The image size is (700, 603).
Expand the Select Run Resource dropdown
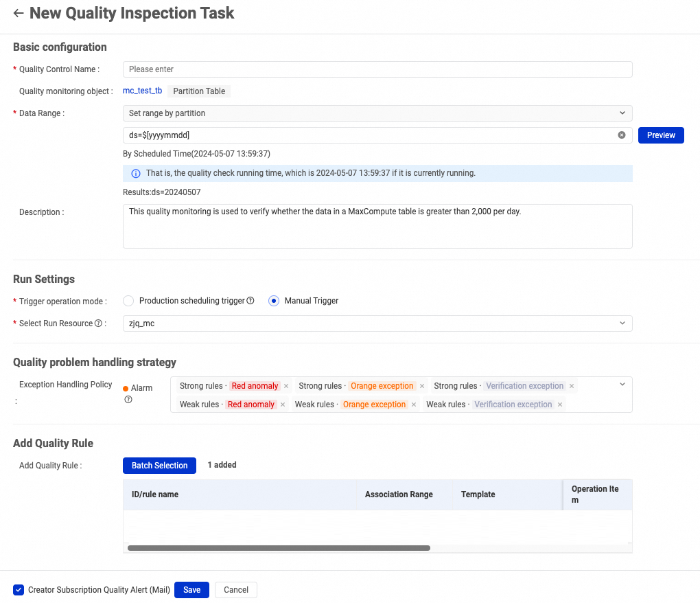point(377,323)
